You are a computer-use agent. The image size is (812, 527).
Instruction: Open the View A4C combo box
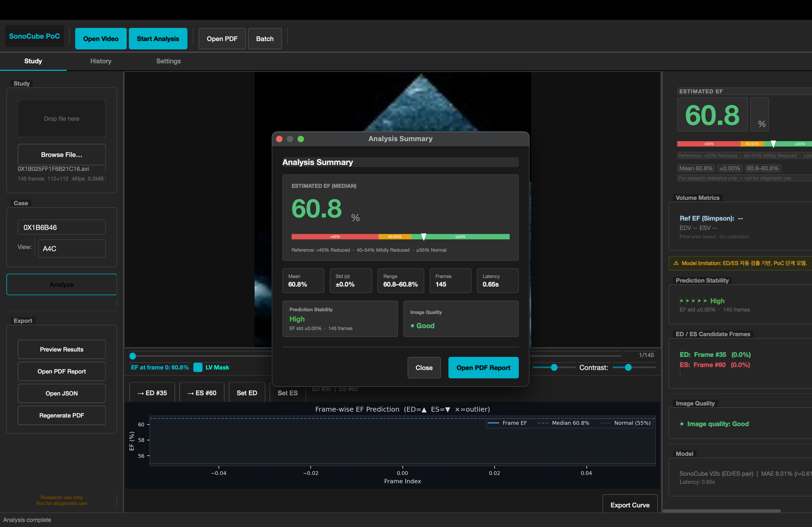tap(72, 248)
